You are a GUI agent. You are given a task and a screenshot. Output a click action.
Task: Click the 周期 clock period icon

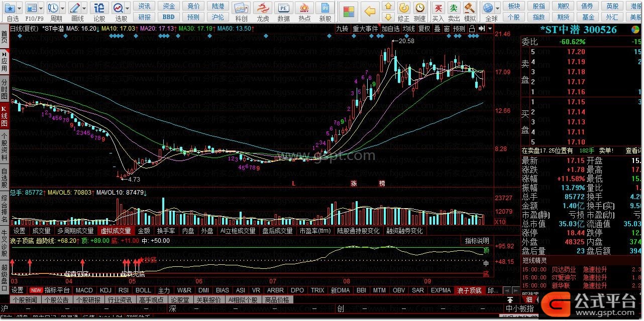(x=53, y=9)
